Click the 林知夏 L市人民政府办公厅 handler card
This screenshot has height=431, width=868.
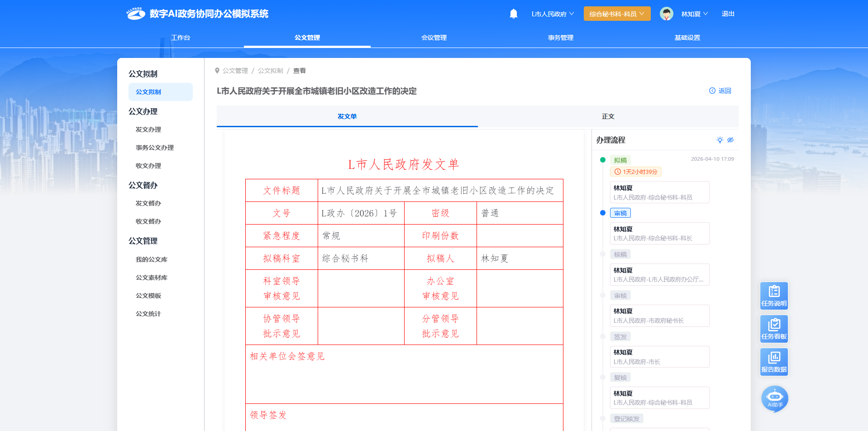[x=659, y=275]
